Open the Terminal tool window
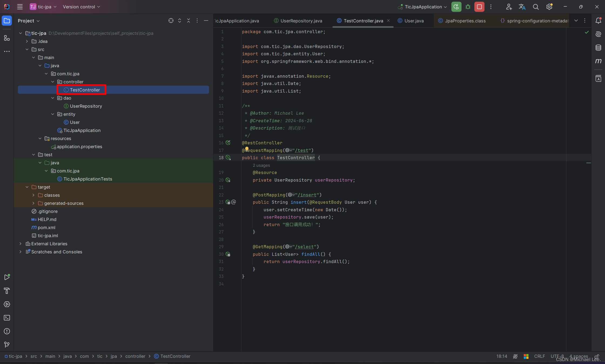Image resolution: width=605 pixels, height=364 pixels. (x=7, y=318)
